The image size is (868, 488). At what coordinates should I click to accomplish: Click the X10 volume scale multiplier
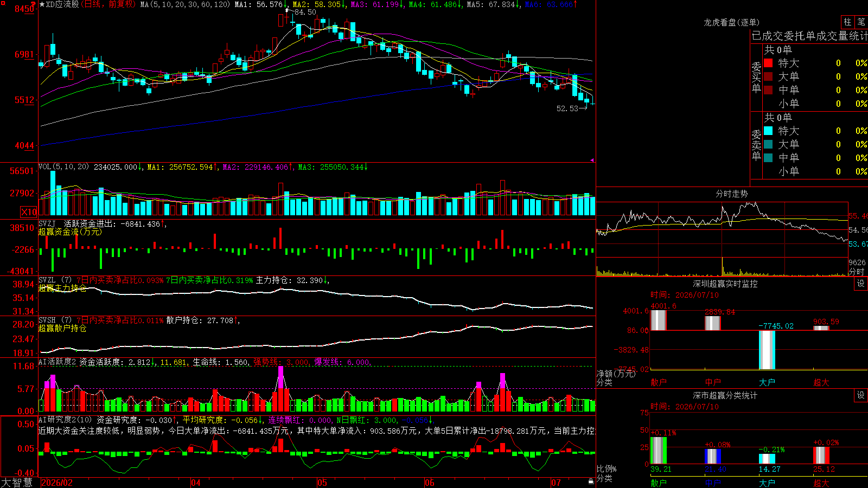coord(29,212)
